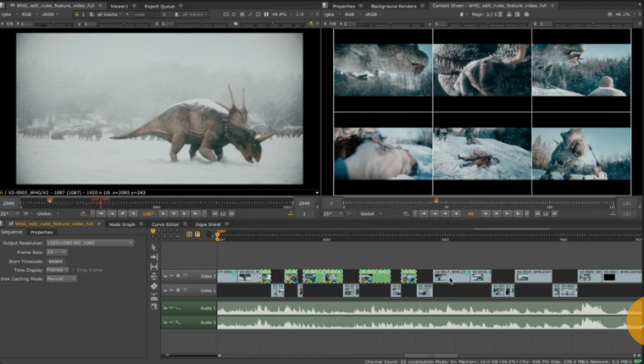Select the multi-tool arrow in timeline toolbar
Viewport: 644px width, 364px height.
(154, 247)
